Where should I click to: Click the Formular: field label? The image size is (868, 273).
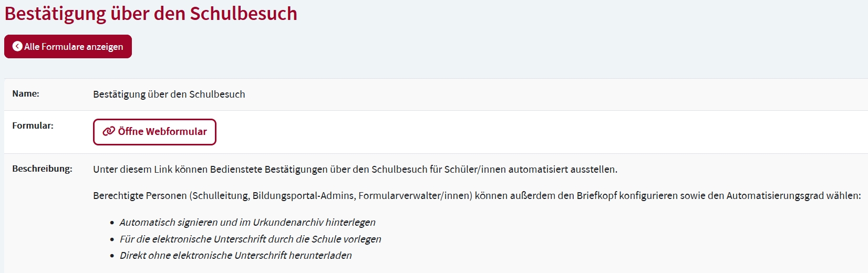point(33,125)
